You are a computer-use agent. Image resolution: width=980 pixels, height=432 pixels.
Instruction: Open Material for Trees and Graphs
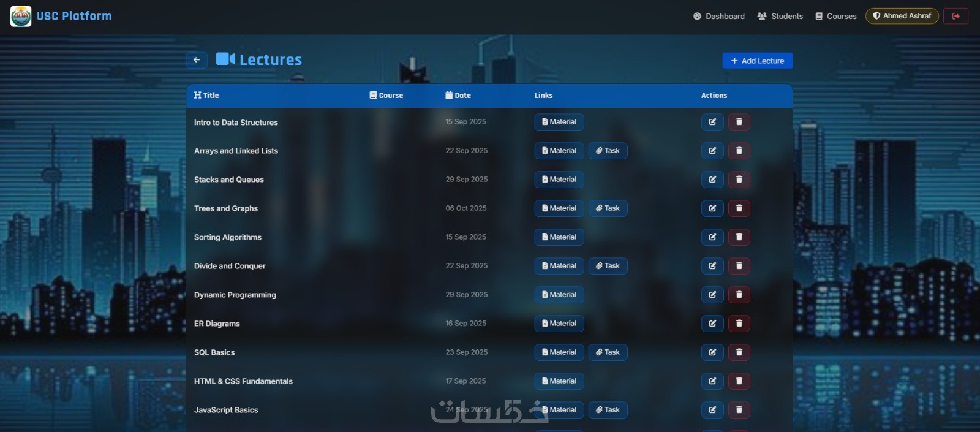pyautogui.click(x=559, y=208)
